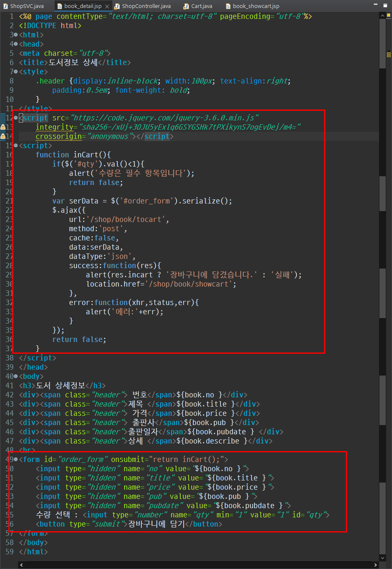
Task: Click the closing '</html>' tag on line 59
Action: click(34, 552)
